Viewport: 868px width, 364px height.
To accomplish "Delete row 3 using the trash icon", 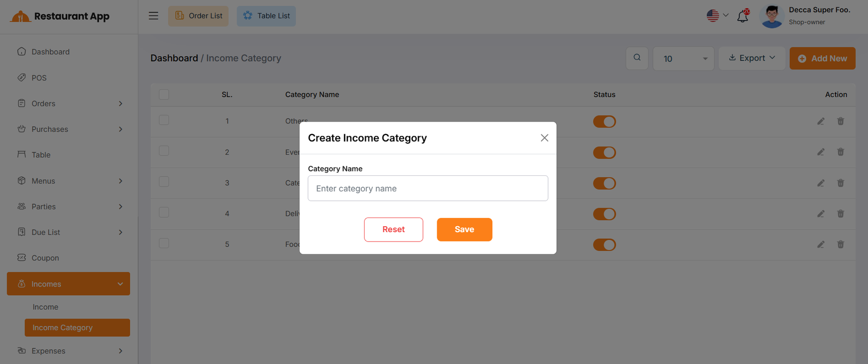I will (840, 183).
